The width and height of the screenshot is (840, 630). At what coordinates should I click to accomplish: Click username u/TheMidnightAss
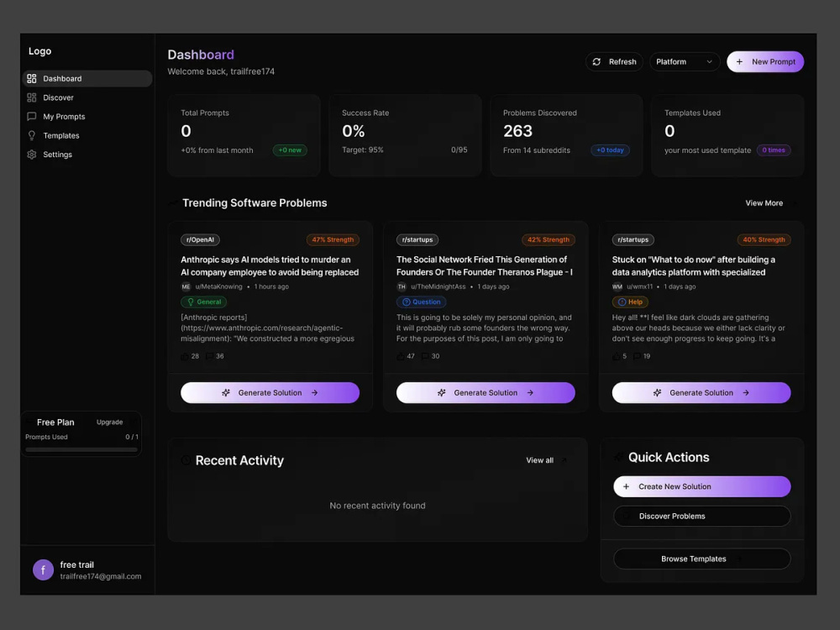pyautogui.click(x=438, y=286)
